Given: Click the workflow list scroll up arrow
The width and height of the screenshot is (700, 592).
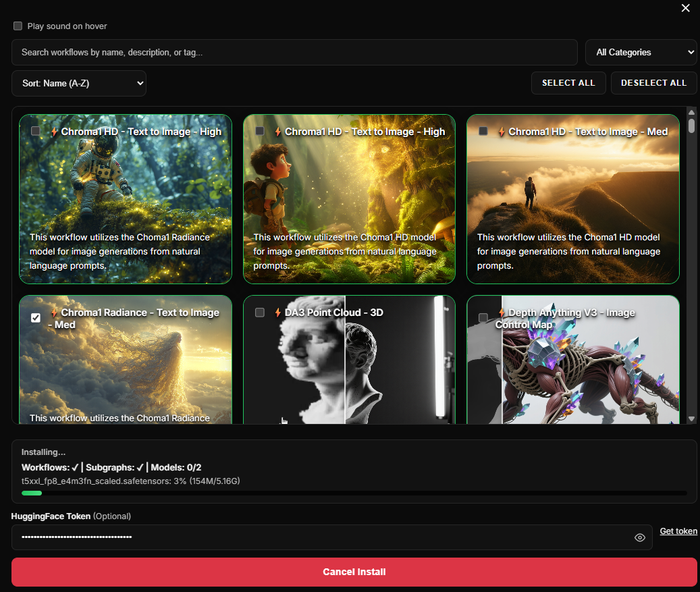Looking at the screenshot, I should [691, 112].
